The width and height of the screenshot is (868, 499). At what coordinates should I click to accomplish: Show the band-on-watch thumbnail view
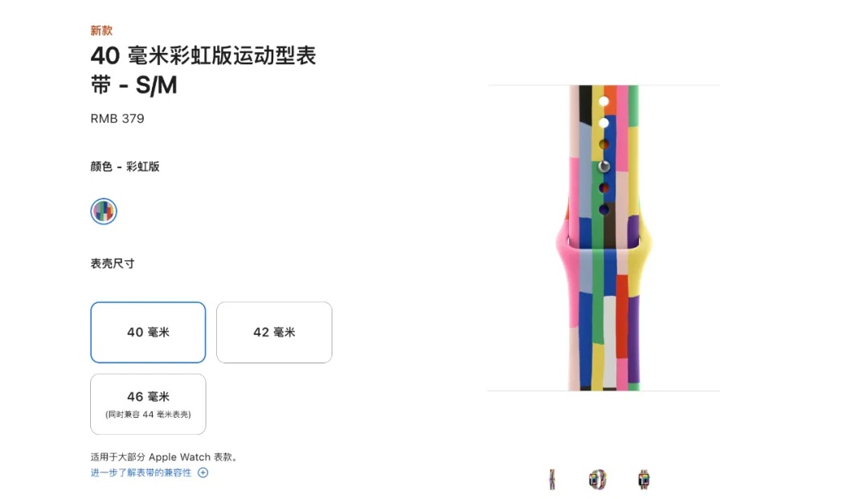[x=643, y=479]
